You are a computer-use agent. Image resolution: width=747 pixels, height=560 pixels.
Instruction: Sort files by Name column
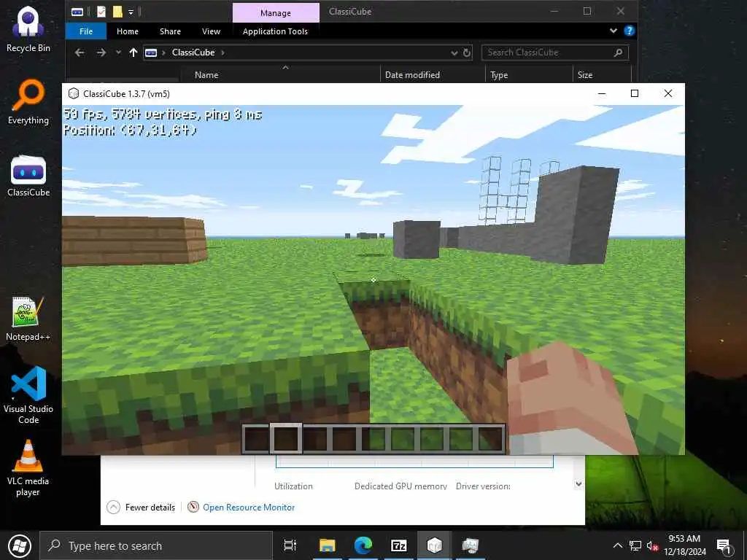[206, 75]
